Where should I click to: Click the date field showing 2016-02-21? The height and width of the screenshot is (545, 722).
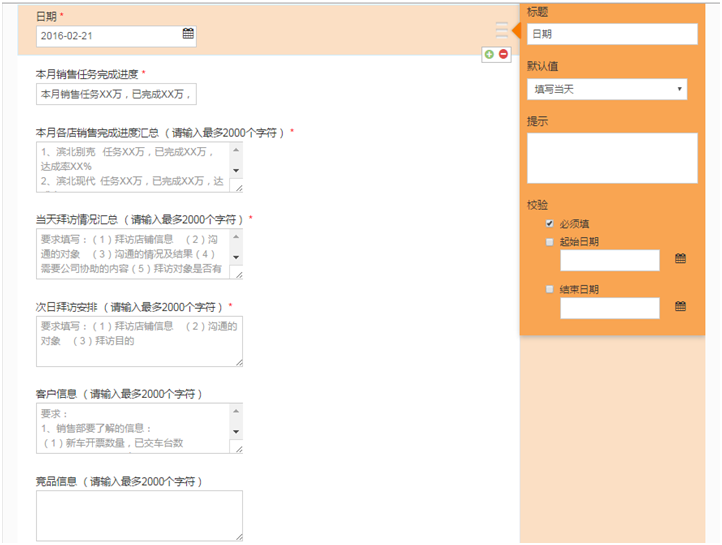coord(108,35)
